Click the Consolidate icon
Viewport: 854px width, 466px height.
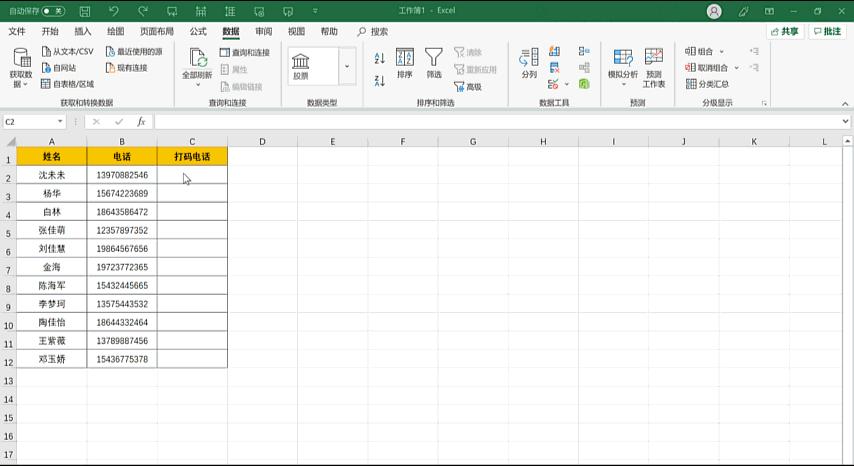(x=584, y=51)
